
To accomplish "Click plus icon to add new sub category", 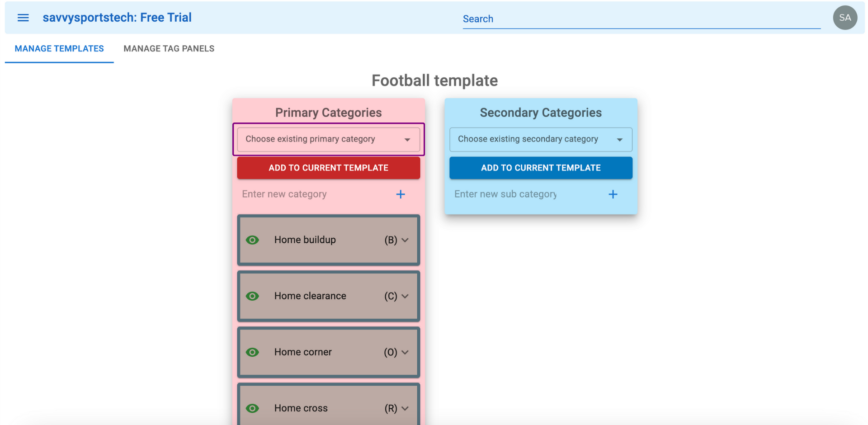I will pos(613,194).
